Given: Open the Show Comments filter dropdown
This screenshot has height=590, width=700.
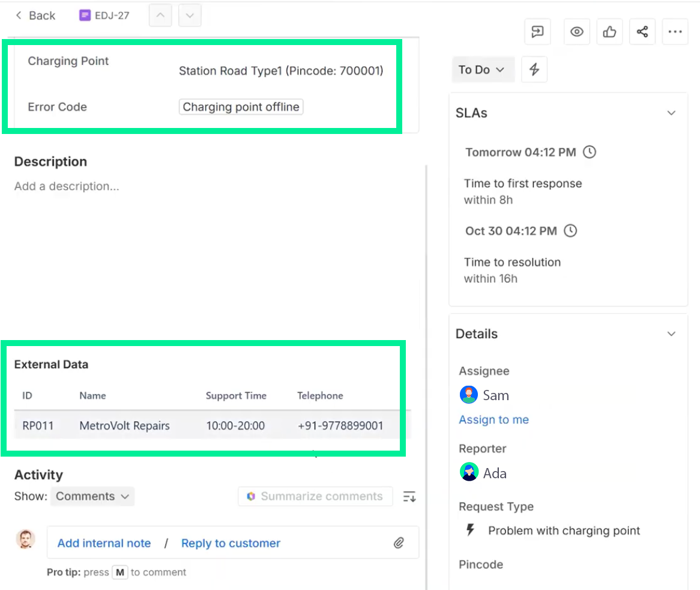Looking at the screenshot, I should pyautogui.click(x=92, y=496).
